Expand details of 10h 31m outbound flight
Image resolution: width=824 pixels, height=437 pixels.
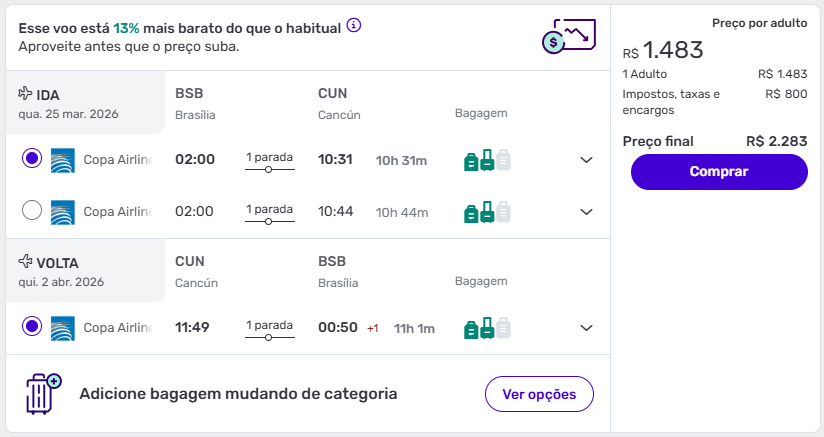point(587,160)
